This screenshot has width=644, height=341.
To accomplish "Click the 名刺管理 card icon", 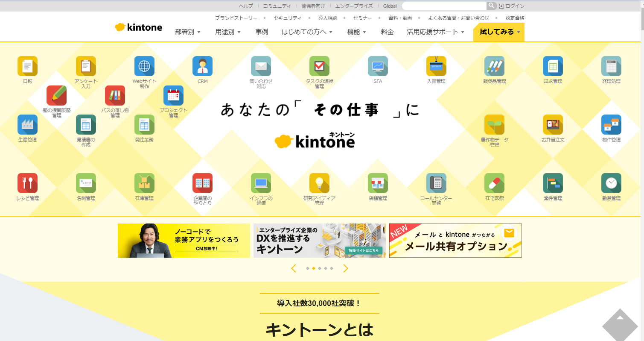I will (86, 183).
